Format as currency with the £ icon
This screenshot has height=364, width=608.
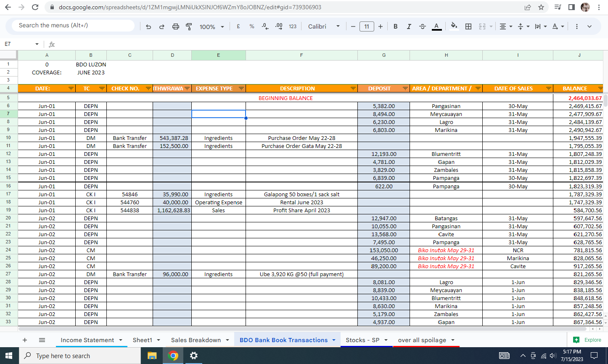(238, 26)
